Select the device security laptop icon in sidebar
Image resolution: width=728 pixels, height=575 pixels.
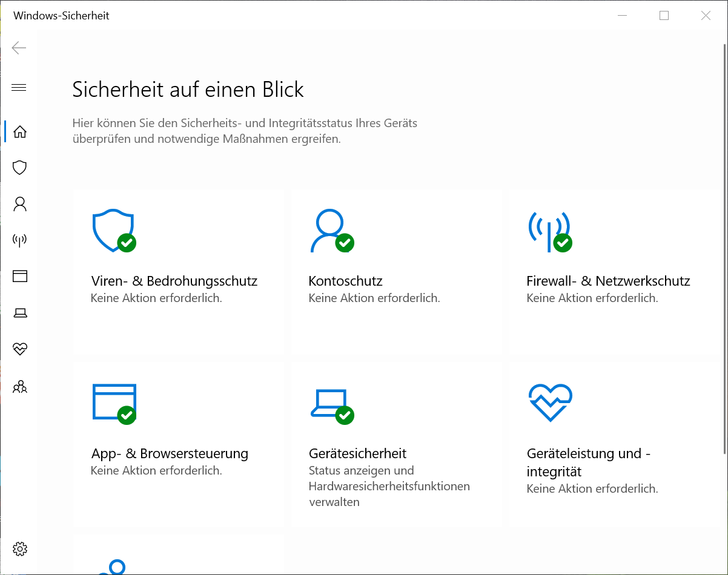20,313
